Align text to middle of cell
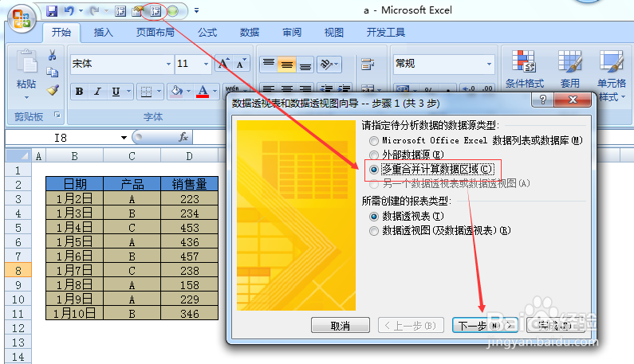The image size is (634, 364). pyautogui.click(x=286, y=64)
